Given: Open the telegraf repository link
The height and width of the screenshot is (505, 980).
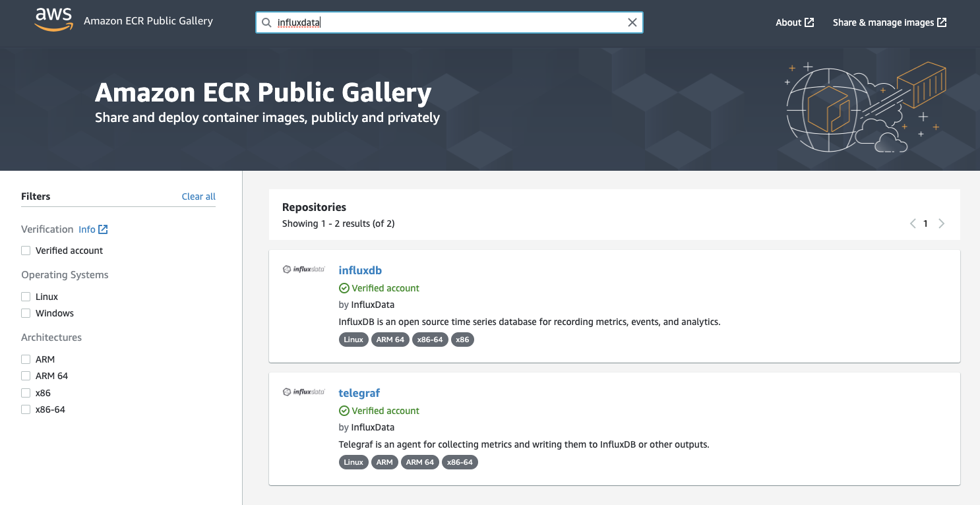Looking at the screenshot, I should (x=359, y=393).
